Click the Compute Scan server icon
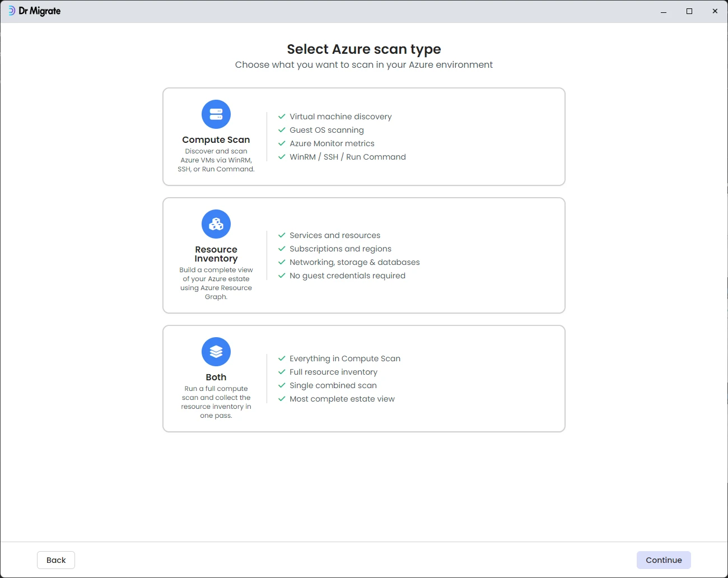 pyautogui.click(x=216, y=114)
